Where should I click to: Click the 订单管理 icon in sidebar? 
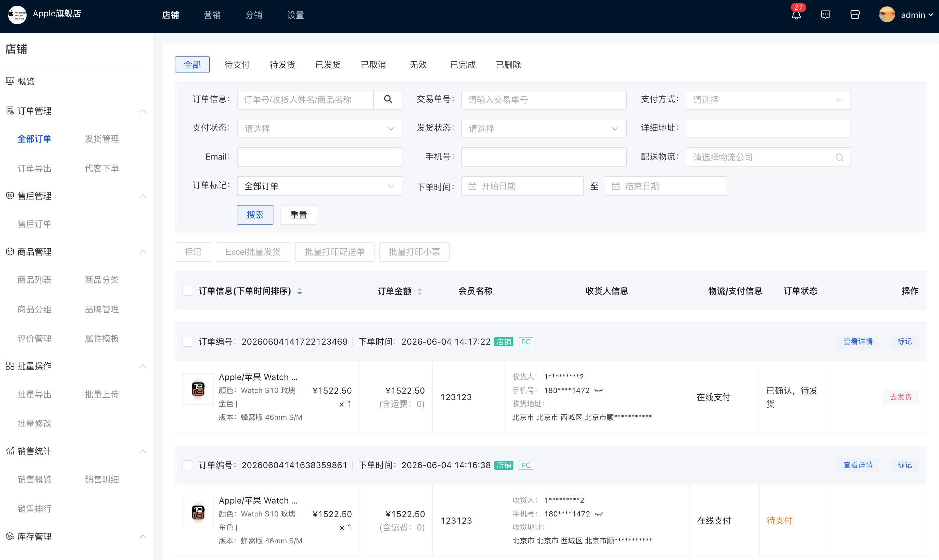[x=10, y=111]
